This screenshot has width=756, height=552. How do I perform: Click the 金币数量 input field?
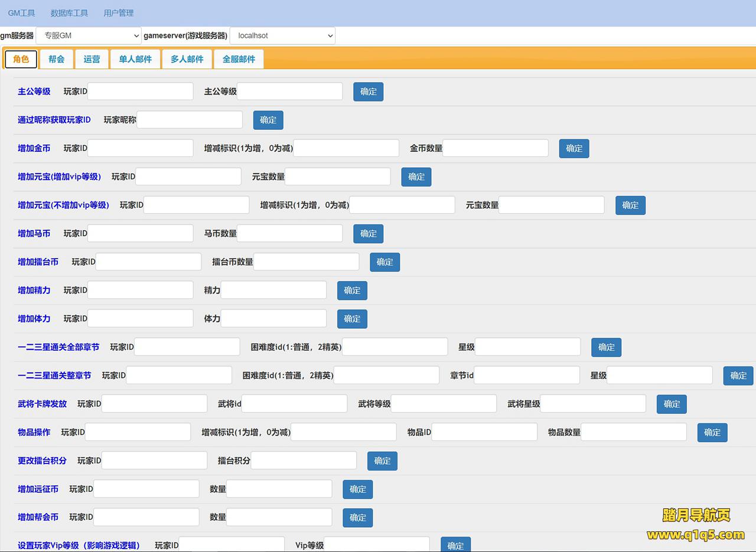click(496, 148)
